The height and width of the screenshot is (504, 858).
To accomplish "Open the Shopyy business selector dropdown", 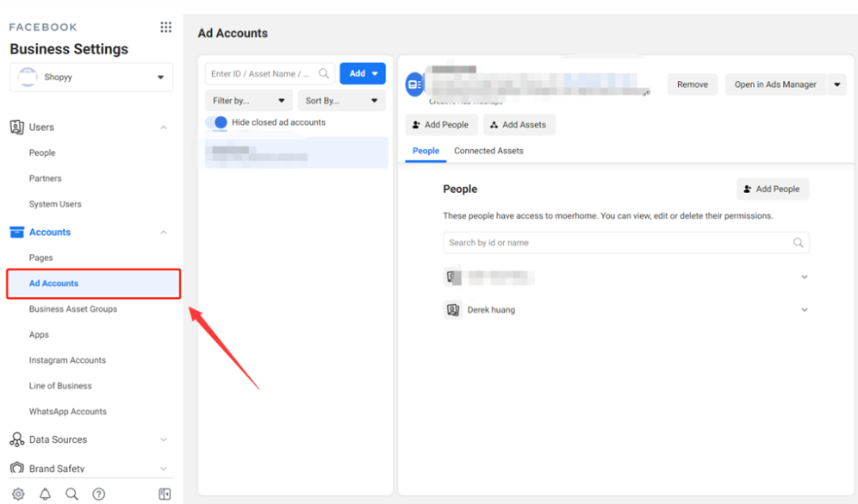I will click(x=91, y=78).
